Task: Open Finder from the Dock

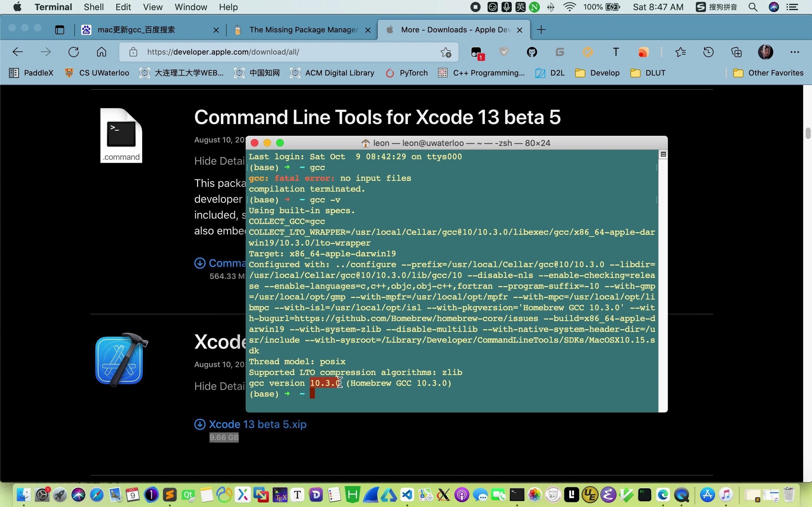Action: coord(23,495)
